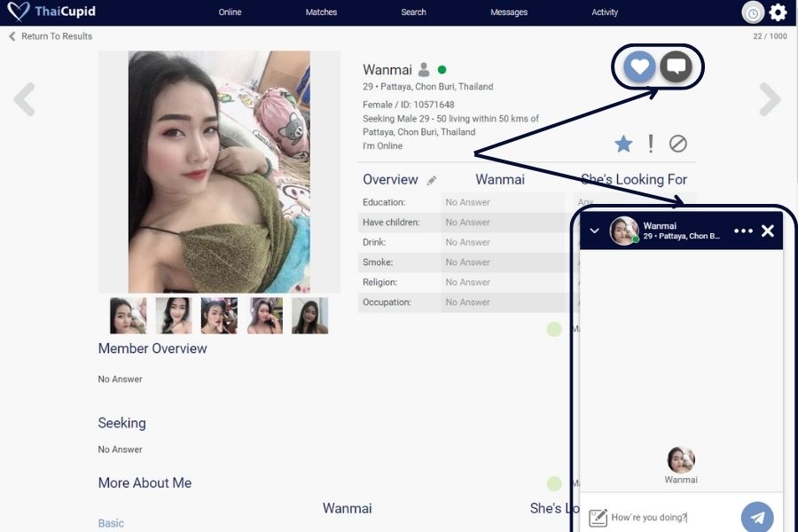The height and width of the screenshot is (532, 798).
Task: Go to previous profile with left arrow
Action: pos(25,100)
